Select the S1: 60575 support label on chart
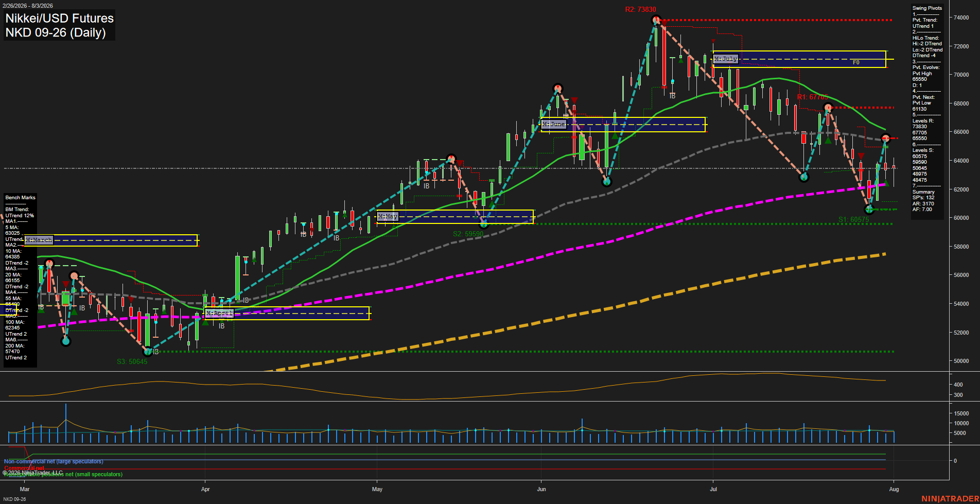Viewport: 980px width, 504px height. [853, 219]
